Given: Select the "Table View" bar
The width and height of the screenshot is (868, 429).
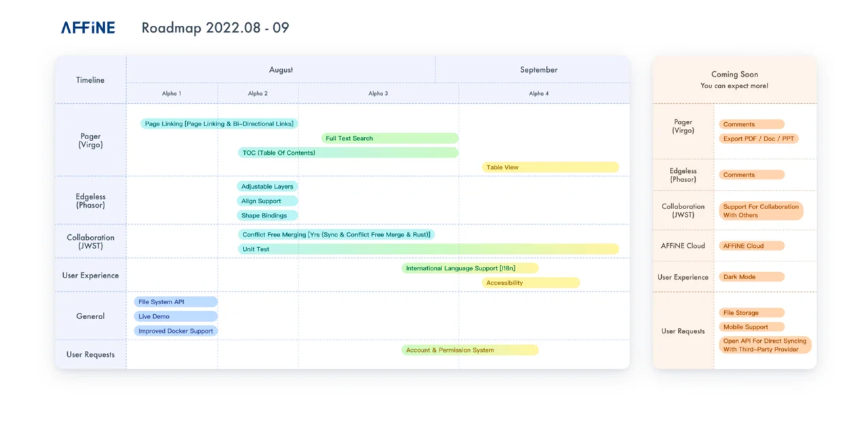Looking at the screenshot, I should tap(551, 167).
